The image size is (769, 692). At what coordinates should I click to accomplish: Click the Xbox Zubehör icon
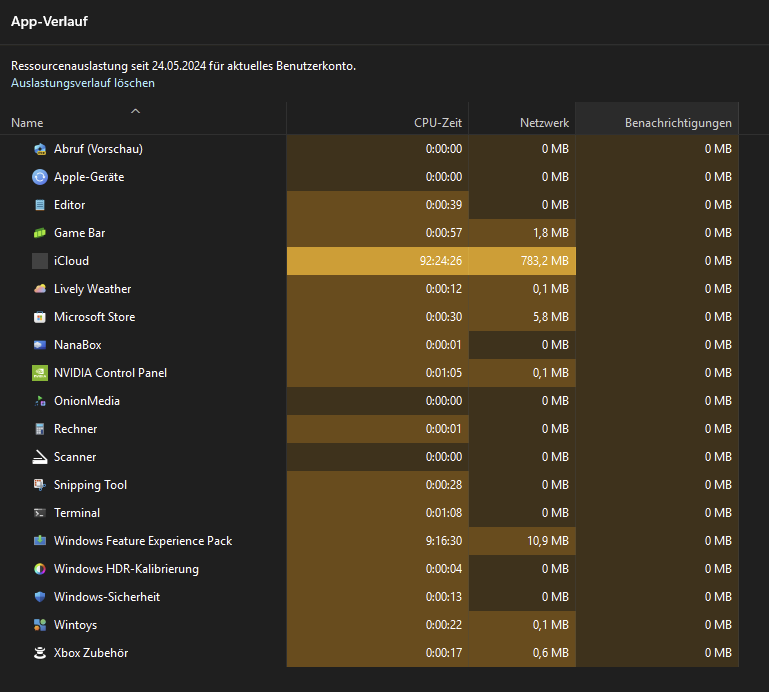coord(40,653)
